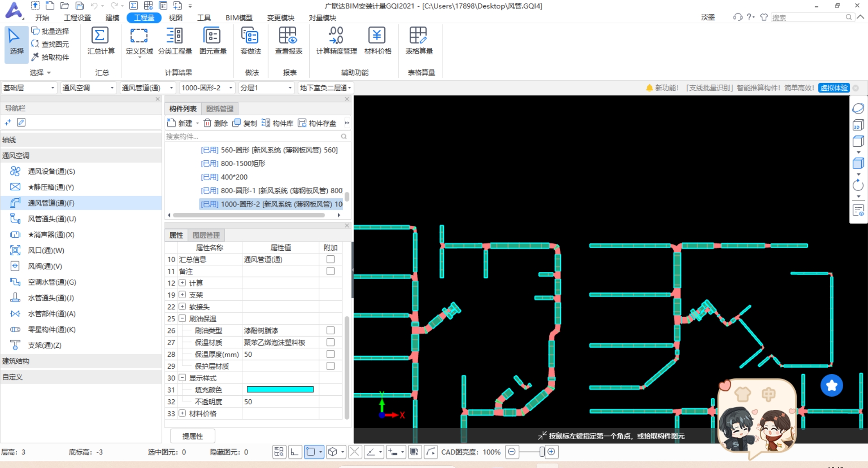Click 复制 in component list
Screen dimensions: 868x468
tap(245, 123)
